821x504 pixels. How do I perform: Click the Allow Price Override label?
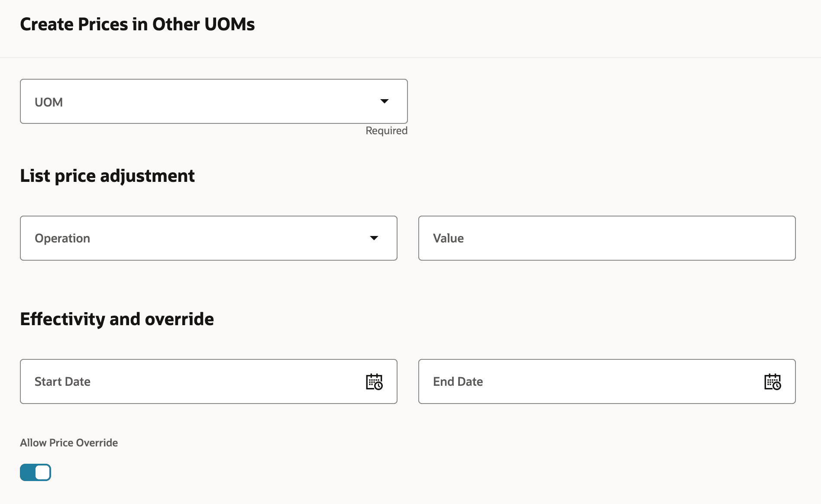tap(69, 443)
